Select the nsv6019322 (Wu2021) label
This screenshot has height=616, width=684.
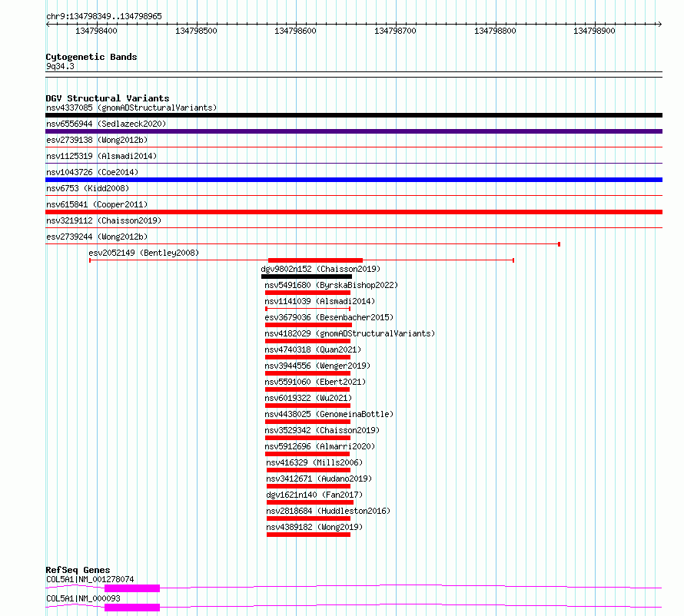pyautogui.click(x=308, y=398)
